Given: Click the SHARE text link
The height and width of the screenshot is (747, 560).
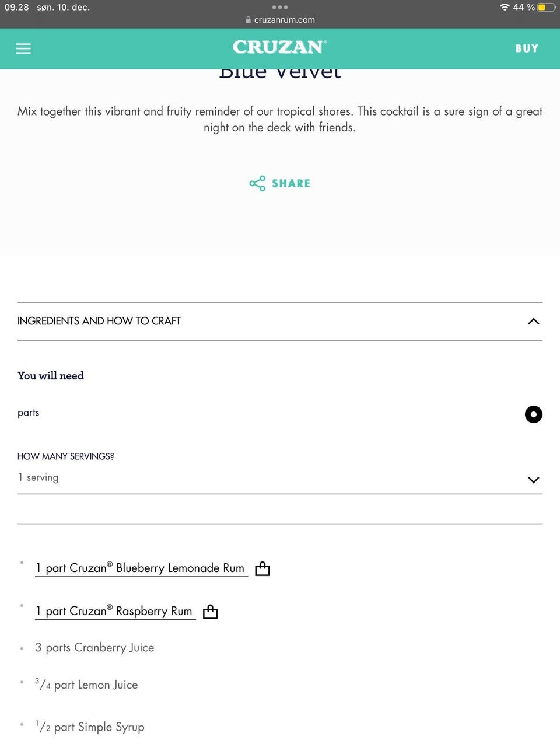Looking at the screenshot, I should 291,183.
